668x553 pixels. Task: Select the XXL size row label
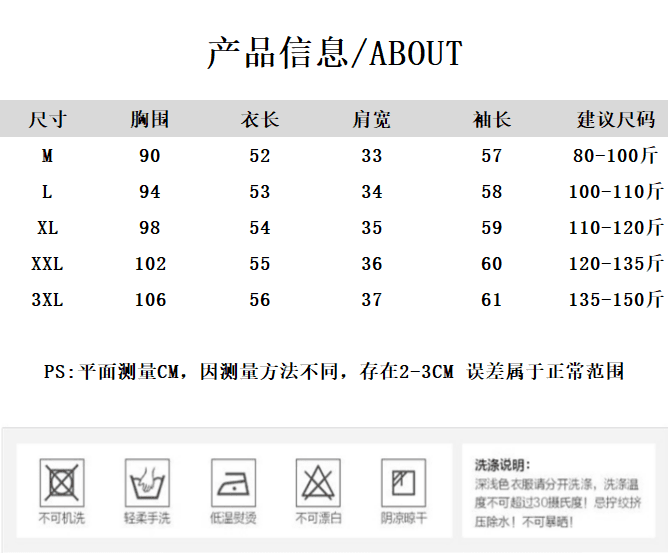click(x=47, y=264)
